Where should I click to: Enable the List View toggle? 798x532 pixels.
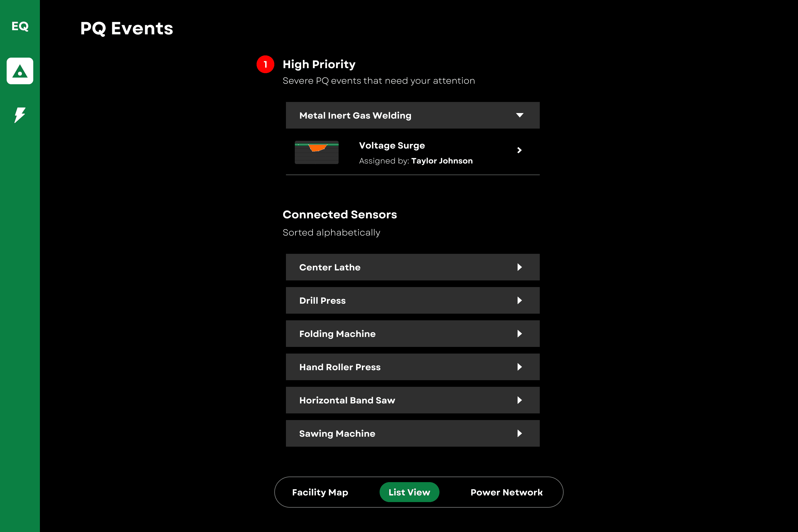[x=409, y=492]
